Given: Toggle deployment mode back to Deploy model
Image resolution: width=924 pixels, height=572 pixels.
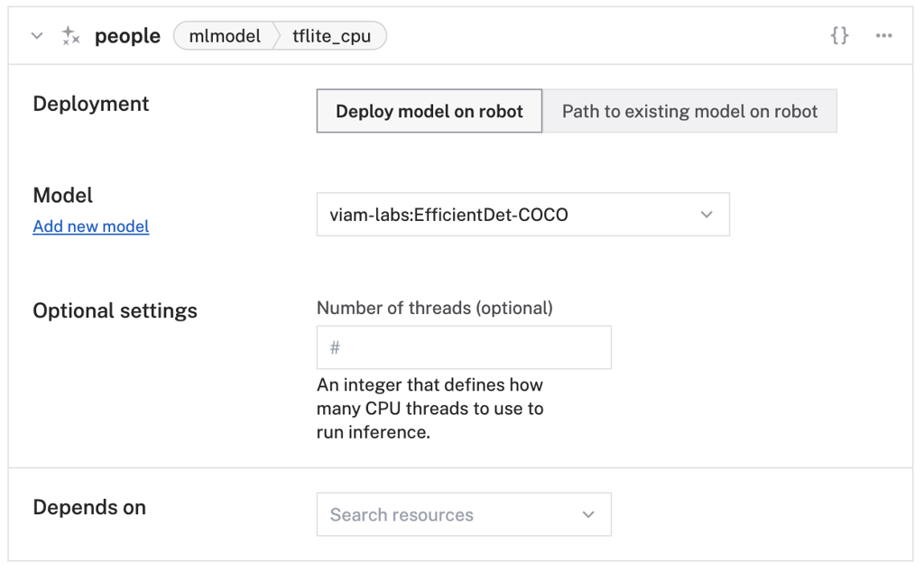Looking at the screenshot, I should click(429, 111).
